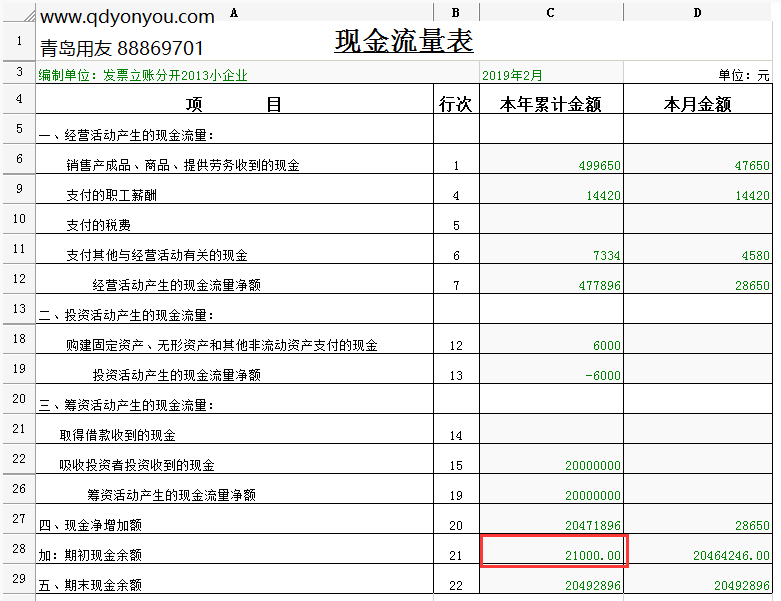Click the www.qdyonyou.com text
The height and width of the screenshot is (601, 781).
(127, 16)
